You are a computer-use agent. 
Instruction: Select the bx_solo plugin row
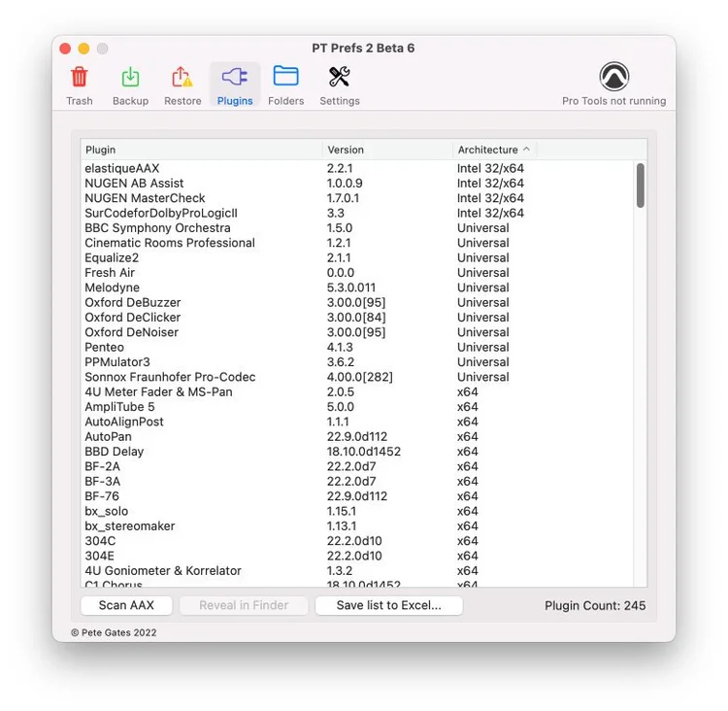click(356, 511)
